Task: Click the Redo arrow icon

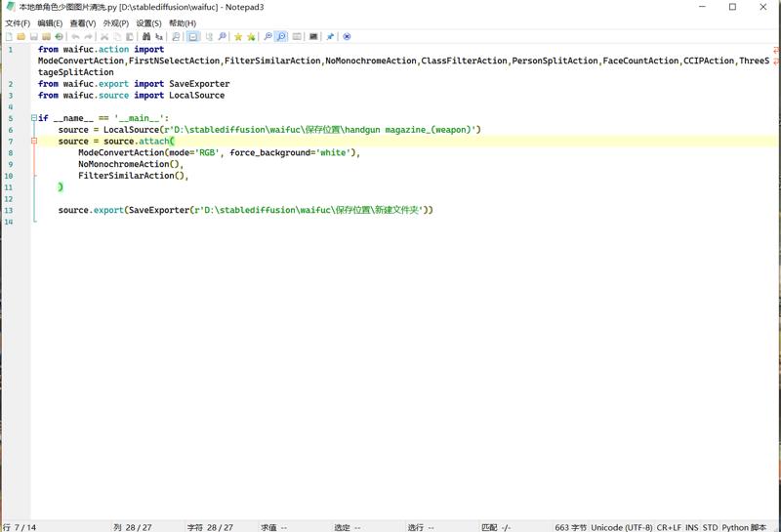Action: [x=88, y=36]
